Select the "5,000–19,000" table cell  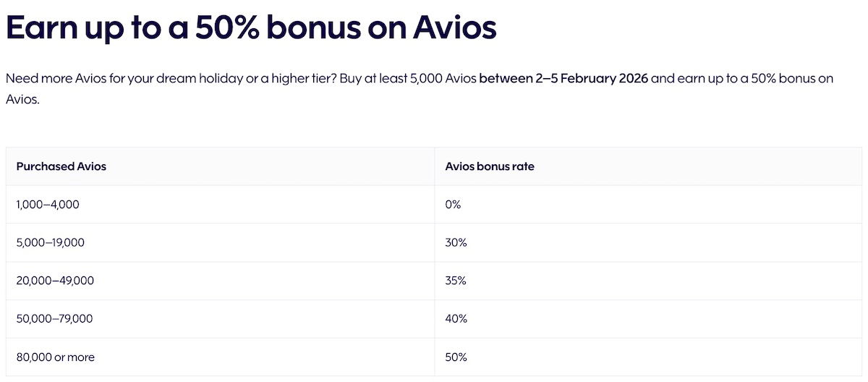pyautogui.click(x=51, y=243)
